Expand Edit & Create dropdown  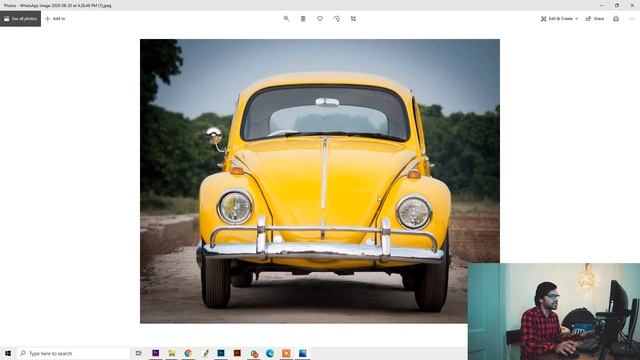click(x=559, y=19)
